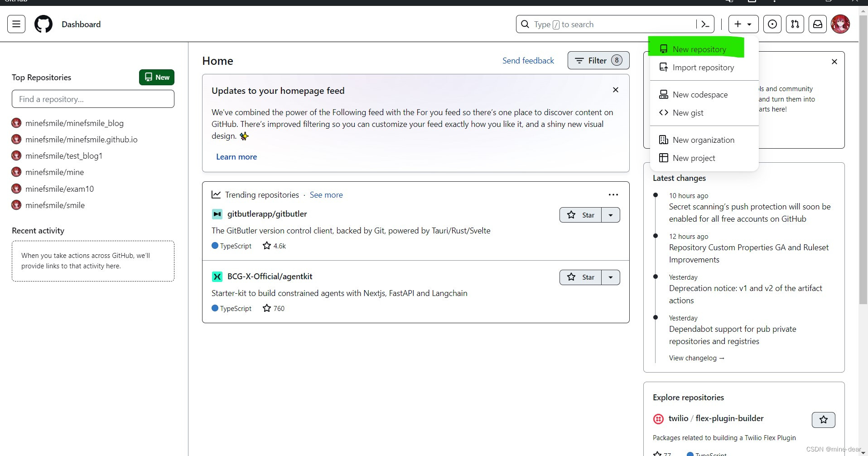The height and width of the screenshot is (456, 868).
Task: Star the gitbutlerapp/gitbutler repository
Action: (x=581, y=215)
